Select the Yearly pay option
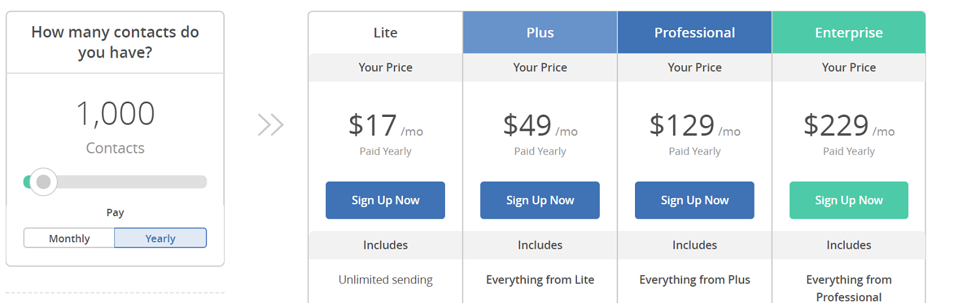 pyautogui.click(x=161, y=238)
